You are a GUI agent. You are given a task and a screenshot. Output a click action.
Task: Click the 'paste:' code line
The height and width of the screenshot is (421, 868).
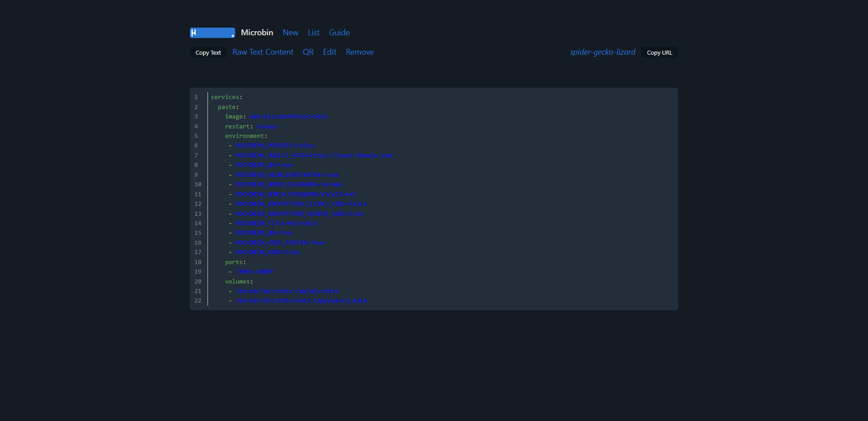[x=228, y=107]
